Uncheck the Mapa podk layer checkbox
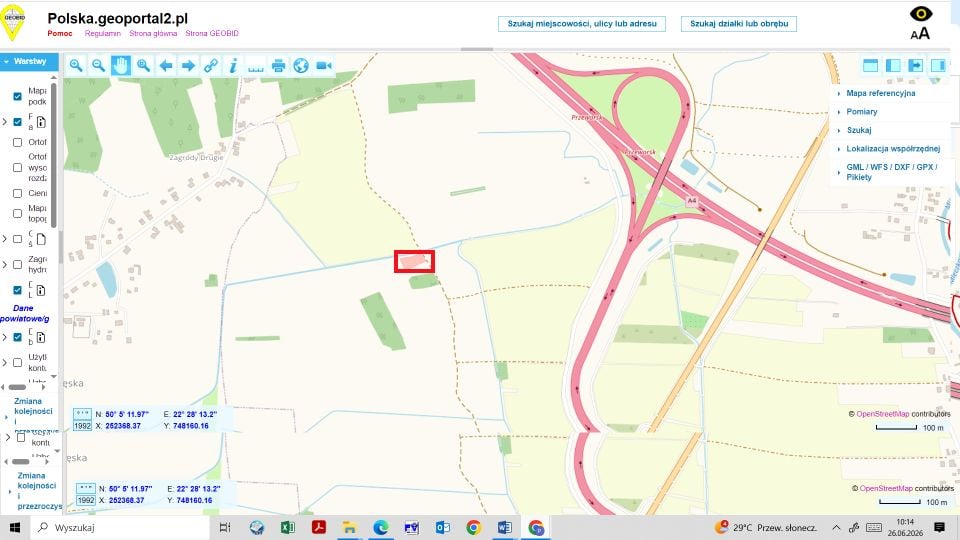Viewport: 960px width, 540px height. 17,96
